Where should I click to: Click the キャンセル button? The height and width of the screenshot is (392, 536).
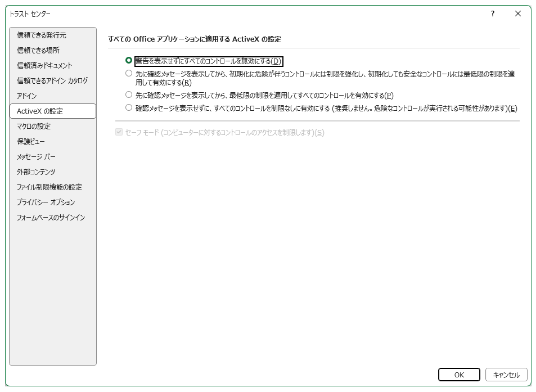click(506, 375)
